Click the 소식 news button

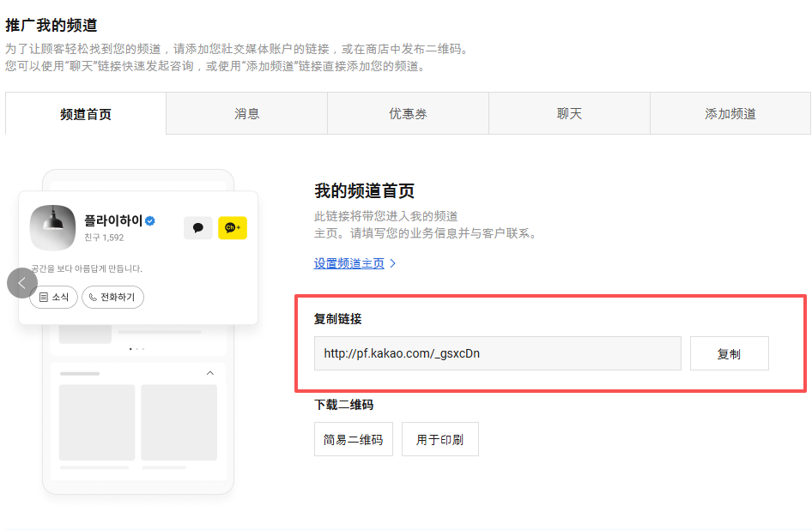click(53, 297)
